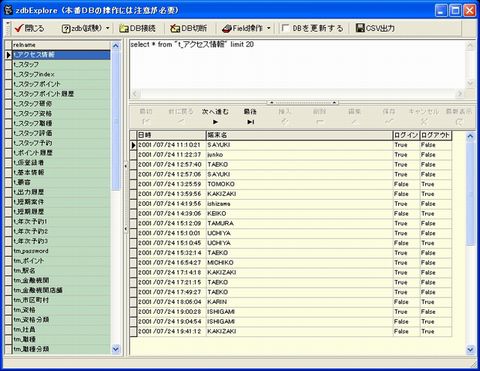Click inside the SQL query text editor
Image resolution: width=480 pixels, height=371 pixels.
pos(298,65)
